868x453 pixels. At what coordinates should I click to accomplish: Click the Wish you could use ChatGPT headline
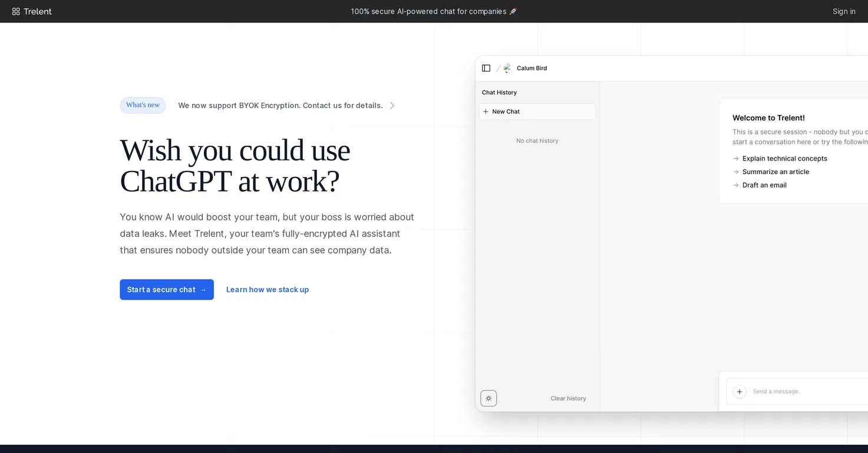235,166
